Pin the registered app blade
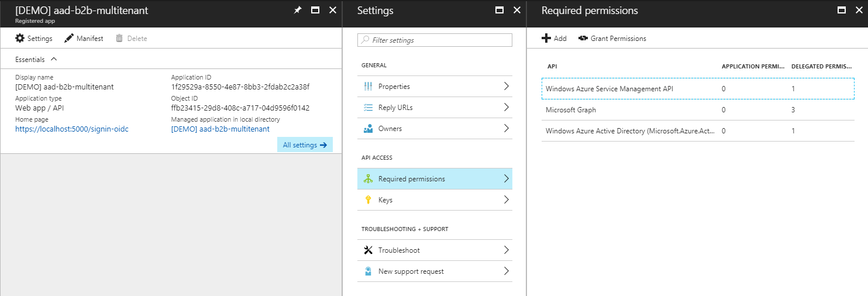 [x=297, y=11]
